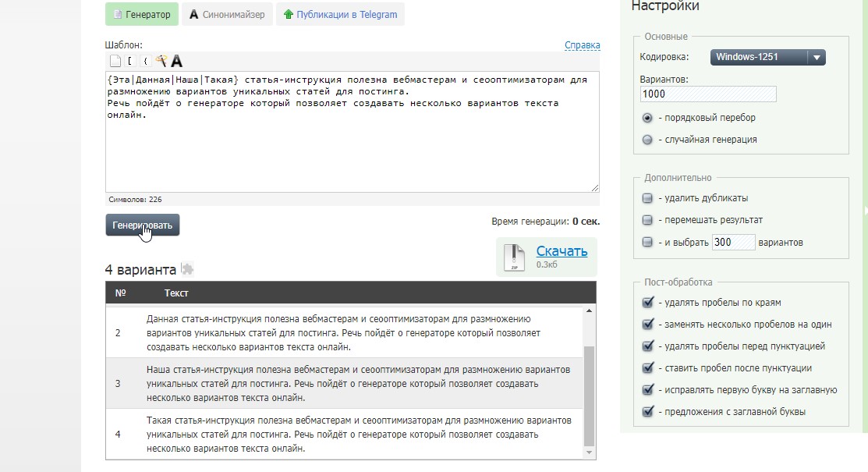Click the ZIP file icon beside Скачать

[514, 257]
